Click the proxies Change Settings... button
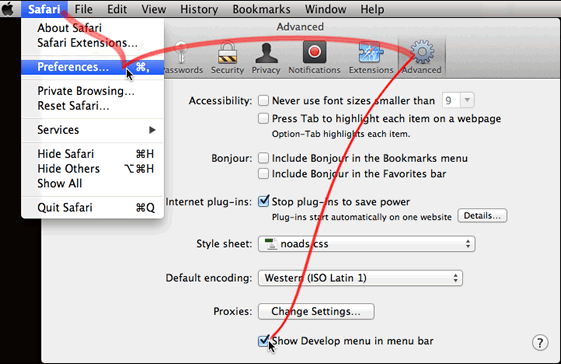The height and width of the screenshot is (364, 561). pos(316,311)
